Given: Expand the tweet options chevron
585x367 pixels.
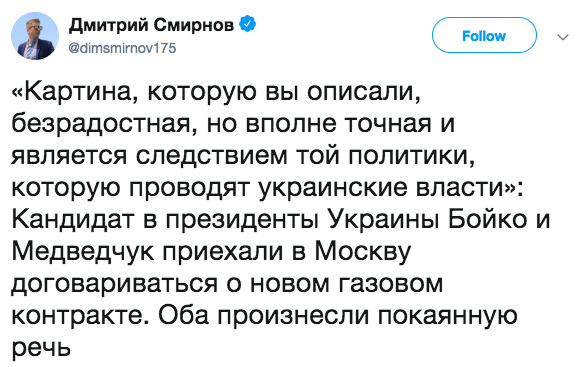Looking at the screenshot, I should pos(563,37).
